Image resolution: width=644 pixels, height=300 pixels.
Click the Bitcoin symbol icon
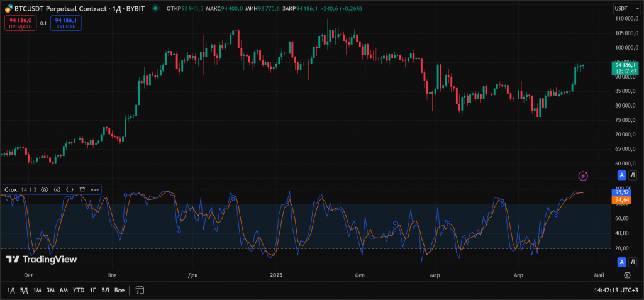pyautogui.click(x=8, y=9)
